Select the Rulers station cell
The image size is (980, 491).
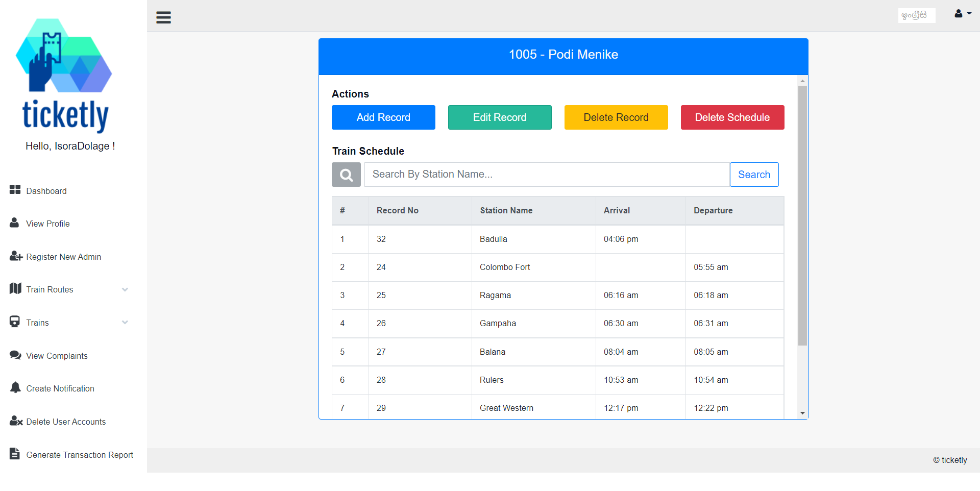pos(533,380)
